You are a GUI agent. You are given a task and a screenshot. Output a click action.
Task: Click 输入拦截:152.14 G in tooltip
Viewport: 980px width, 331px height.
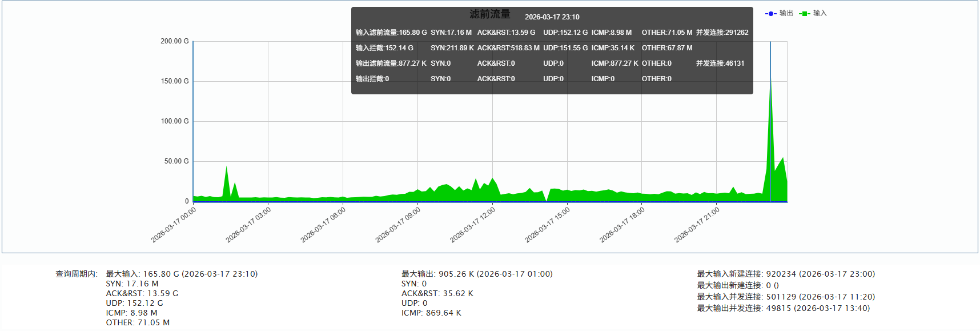[384, 48]
